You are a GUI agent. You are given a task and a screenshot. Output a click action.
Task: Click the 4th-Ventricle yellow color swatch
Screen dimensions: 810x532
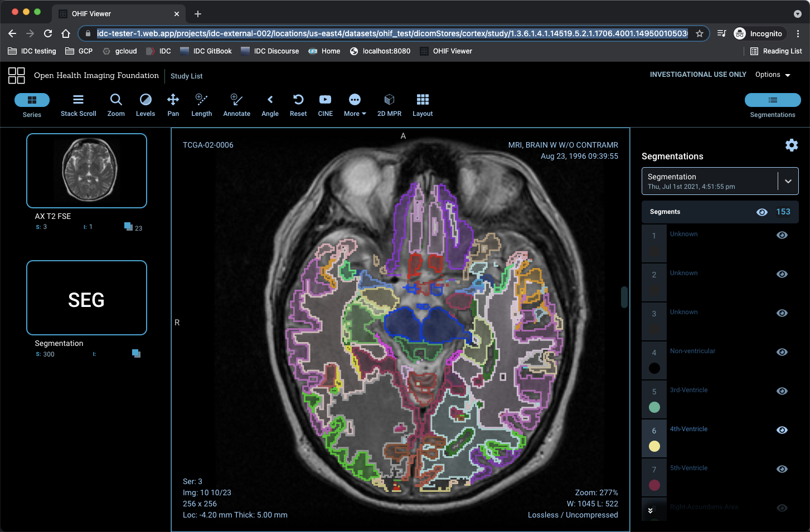pyautogui.click(x=654, y=446)
